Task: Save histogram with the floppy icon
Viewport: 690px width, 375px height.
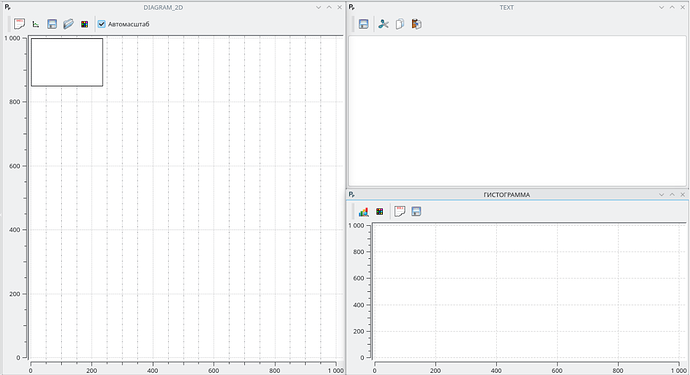Action: click(x=416, y=211)
